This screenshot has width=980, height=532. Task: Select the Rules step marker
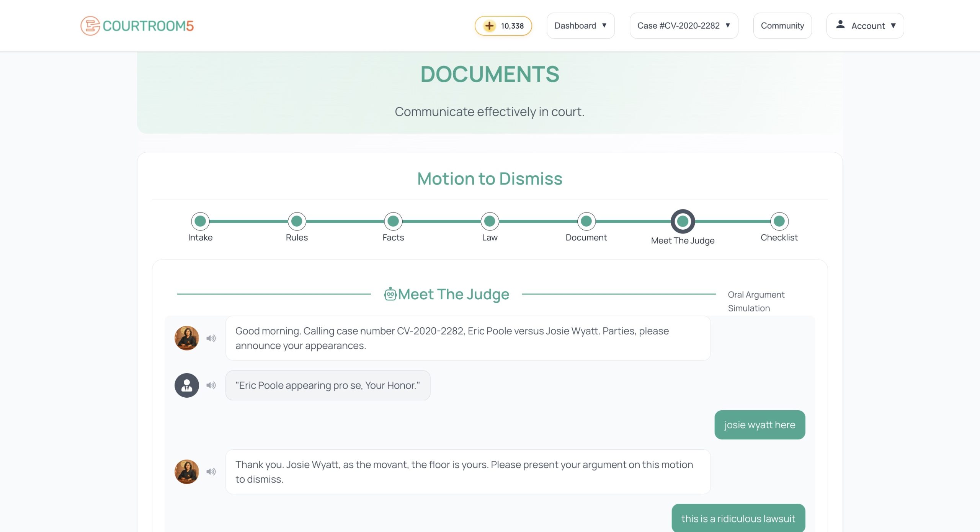[297, 221]
